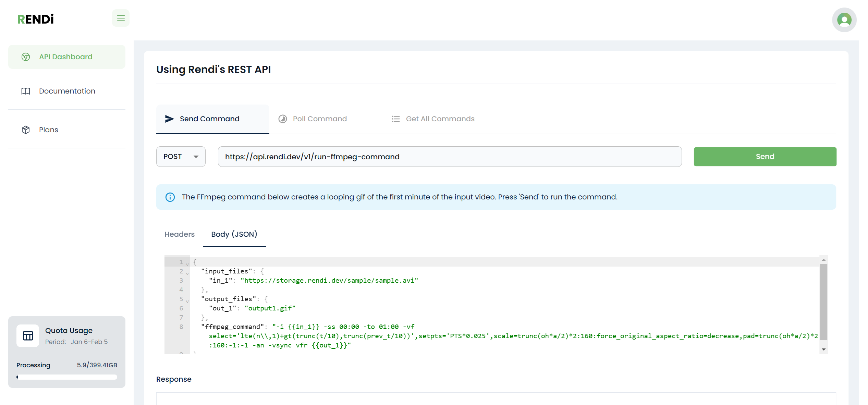868x405 pixels.
Task: Switch to the Send Command tab
Action: click(212, 119)
